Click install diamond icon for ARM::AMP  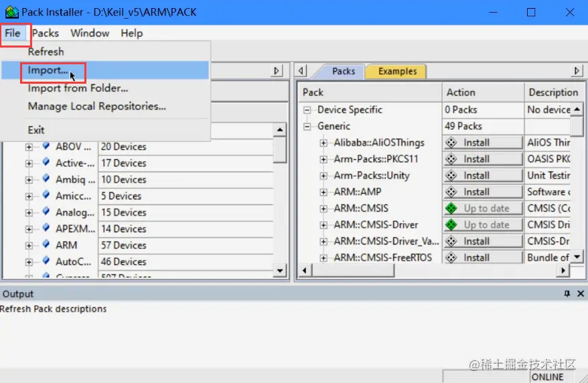coord(451,192)
